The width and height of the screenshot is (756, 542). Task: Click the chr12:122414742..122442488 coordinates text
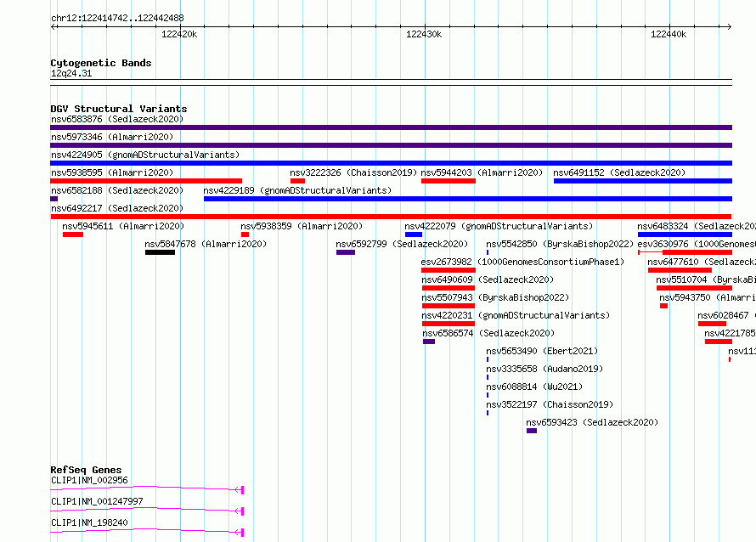117,19
